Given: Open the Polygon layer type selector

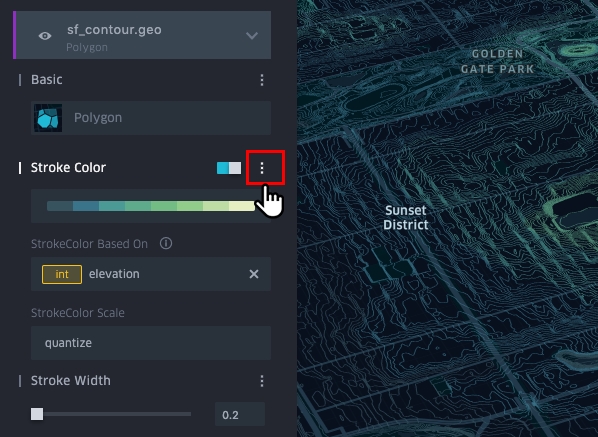Looking at the screenshot, I should (151, 118).
